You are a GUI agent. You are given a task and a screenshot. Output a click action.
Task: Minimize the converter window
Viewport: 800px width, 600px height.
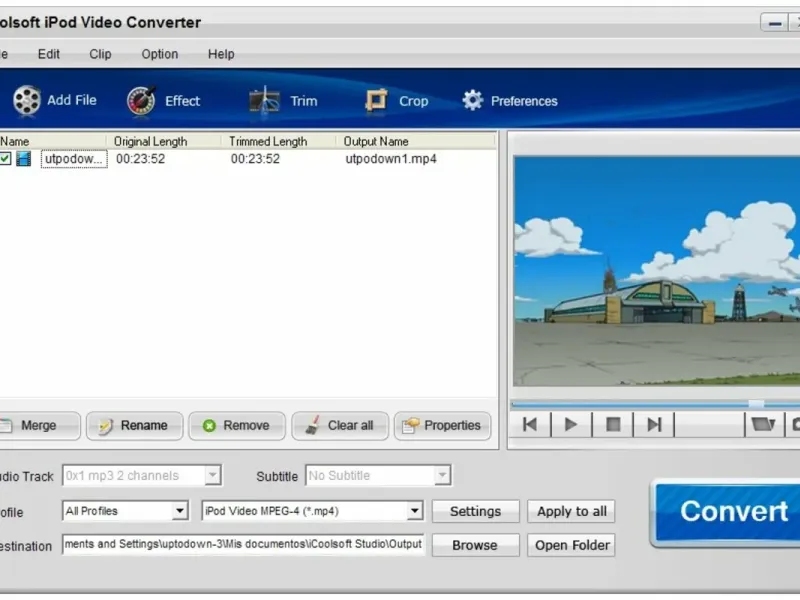[x=775, y=23]
